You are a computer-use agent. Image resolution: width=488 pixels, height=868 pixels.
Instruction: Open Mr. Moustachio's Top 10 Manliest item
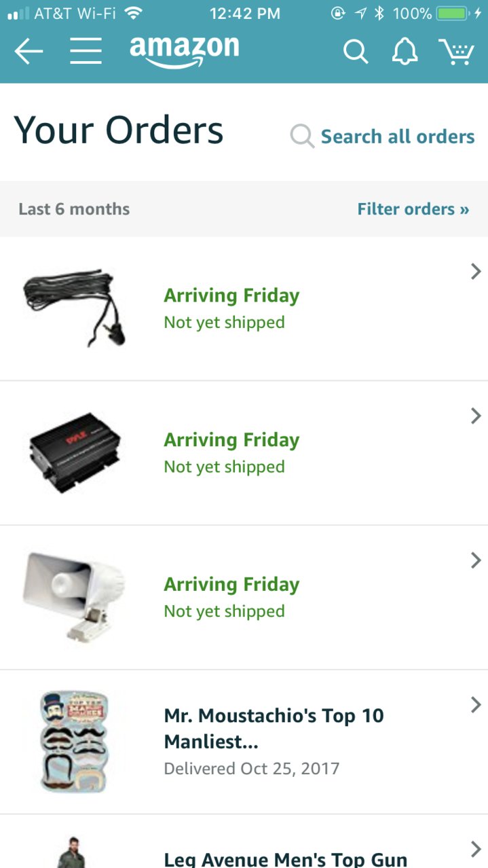[274, 728]
